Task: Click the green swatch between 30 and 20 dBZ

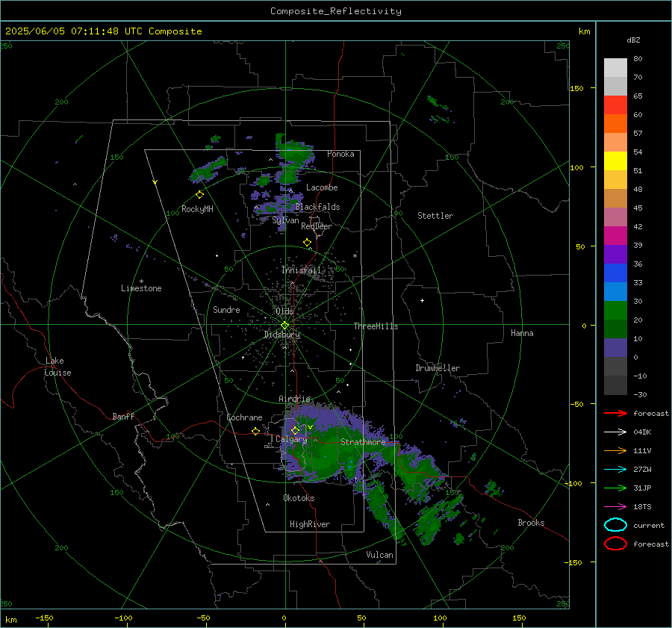Action: [x=615, y=311]
